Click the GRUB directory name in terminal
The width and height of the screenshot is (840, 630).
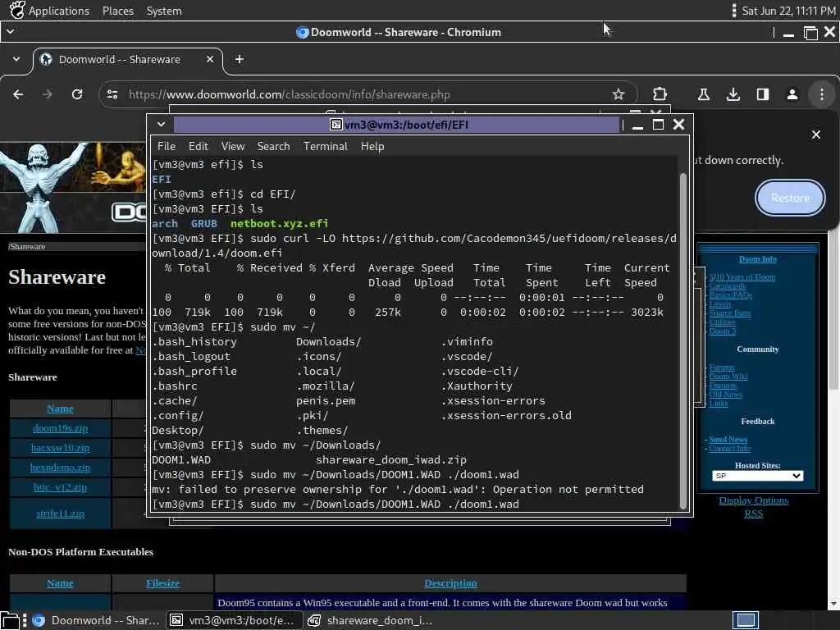[x=203, y=223]
